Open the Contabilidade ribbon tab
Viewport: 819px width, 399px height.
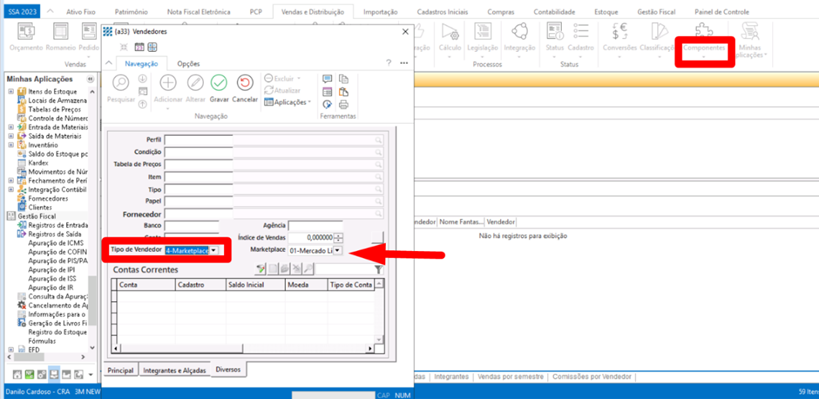tap(554, 11)
